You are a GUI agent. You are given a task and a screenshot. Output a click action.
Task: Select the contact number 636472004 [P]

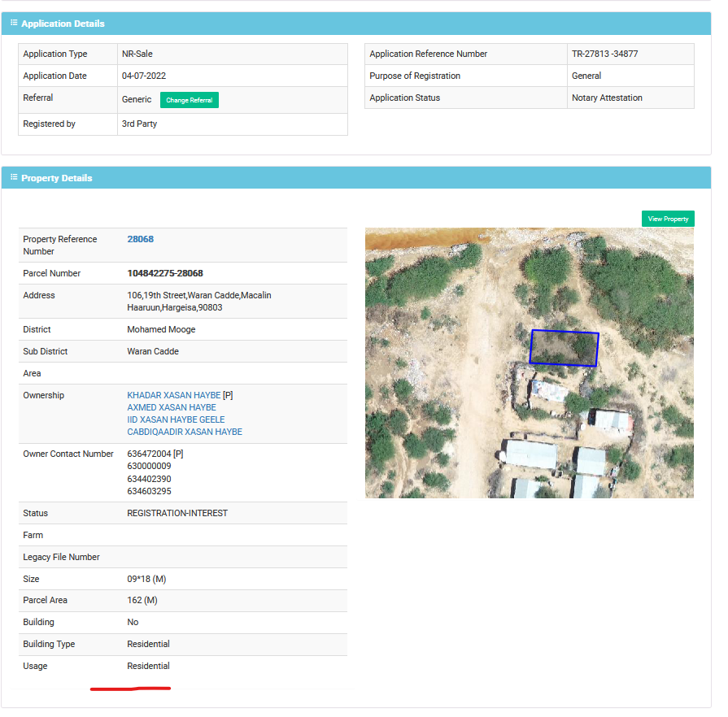tap(155, 454)
